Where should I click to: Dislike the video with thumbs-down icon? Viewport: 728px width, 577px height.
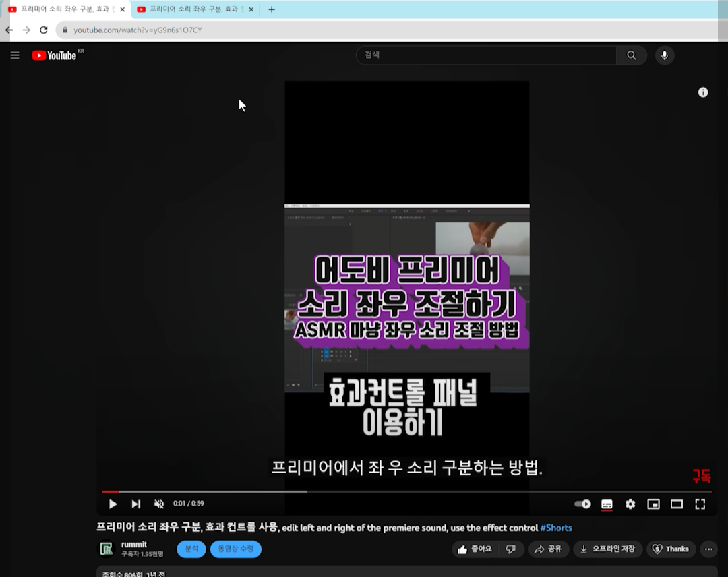coord(511,549)
